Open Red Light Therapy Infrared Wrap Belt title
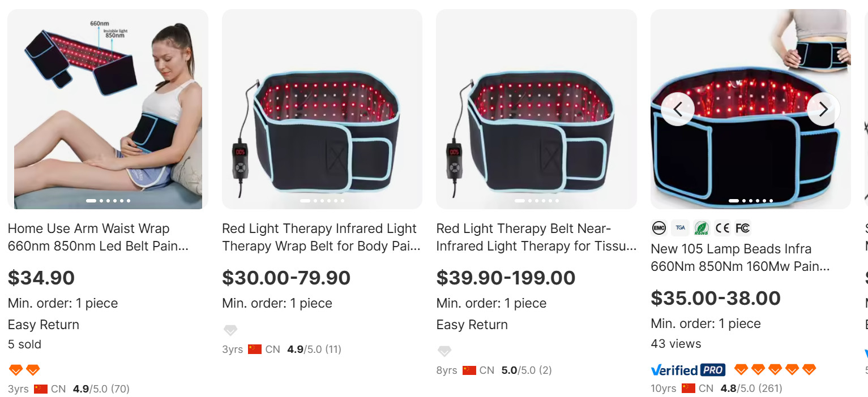The height and width of the screenshot is (397, 868). point(321,238)
